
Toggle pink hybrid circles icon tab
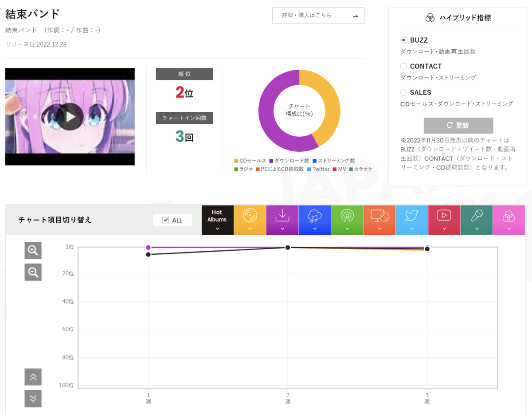[x=509, y=220]
